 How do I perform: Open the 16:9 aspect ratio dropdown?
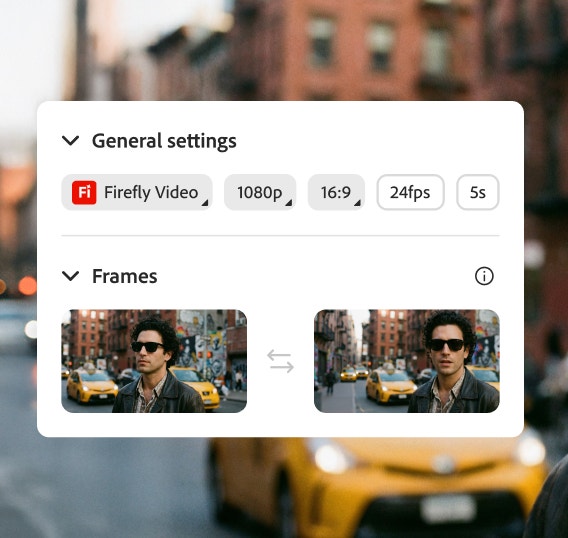click(x=336, y=192)
